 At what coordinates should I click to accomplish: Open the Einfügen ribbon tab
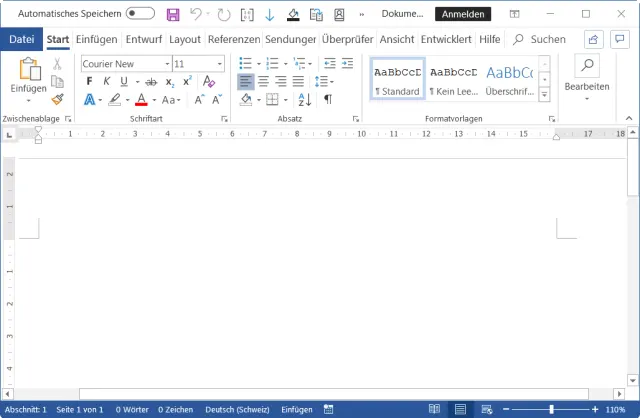[98, 39]
